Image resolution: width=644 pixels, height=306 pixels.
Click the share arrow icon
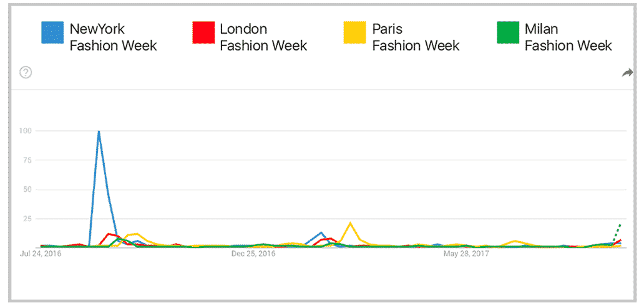[627, 73]
